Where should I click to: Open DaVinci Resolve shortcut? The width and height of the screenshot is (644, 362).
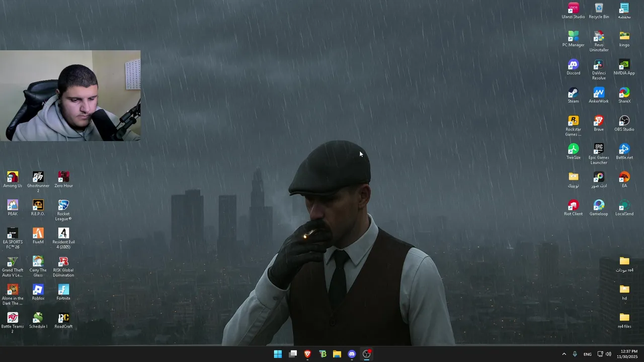click(x=599, y=69)
